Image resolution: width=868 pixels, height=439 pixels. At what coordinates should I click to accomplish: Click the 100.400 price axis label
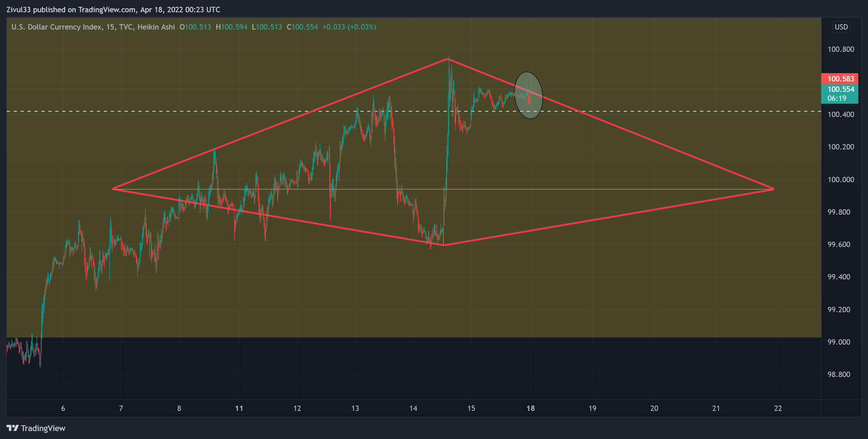click(841, 115)
